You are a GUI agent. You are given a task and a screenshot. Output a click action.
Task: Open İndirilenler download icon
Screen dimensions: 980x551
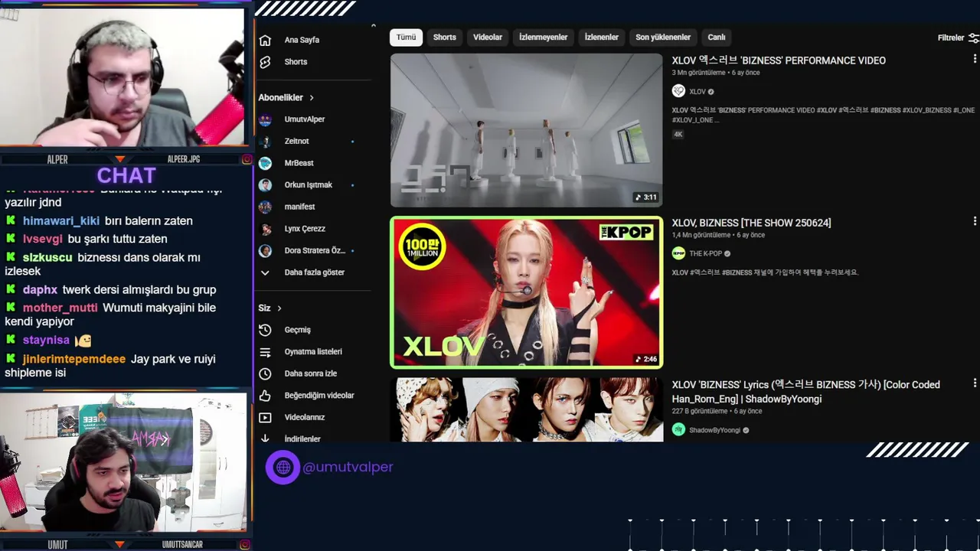coord(265,439)
